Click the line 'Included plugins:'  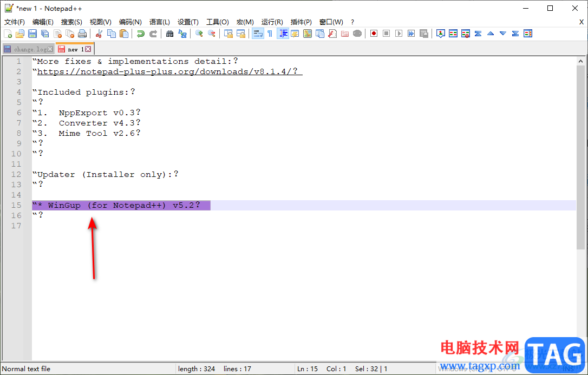click(x=83, y=92)
